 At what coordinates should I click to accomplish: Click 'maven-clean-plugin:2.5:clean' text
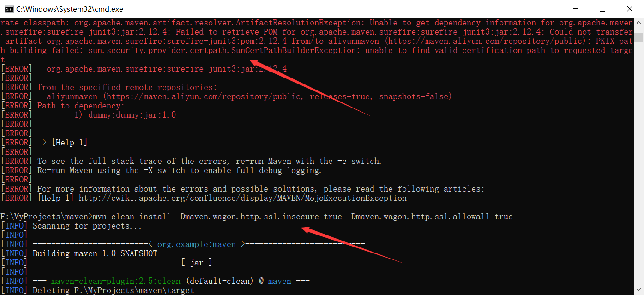(116, 281)
